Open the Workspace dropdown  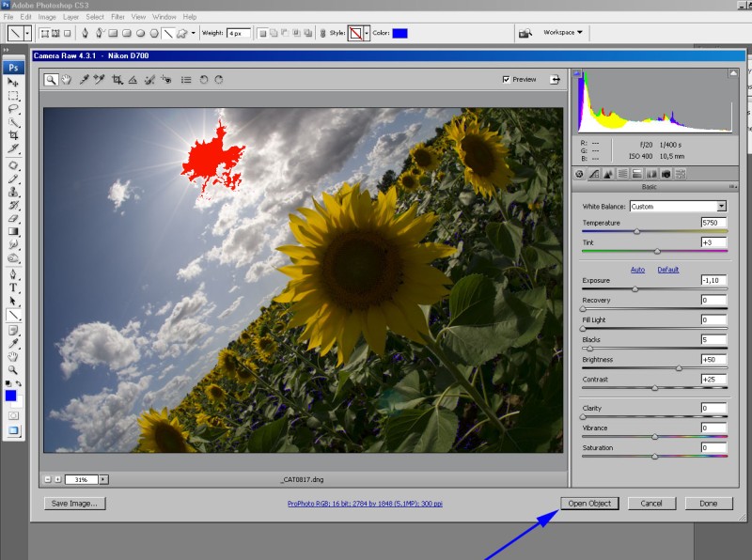(x=562, y=33)
